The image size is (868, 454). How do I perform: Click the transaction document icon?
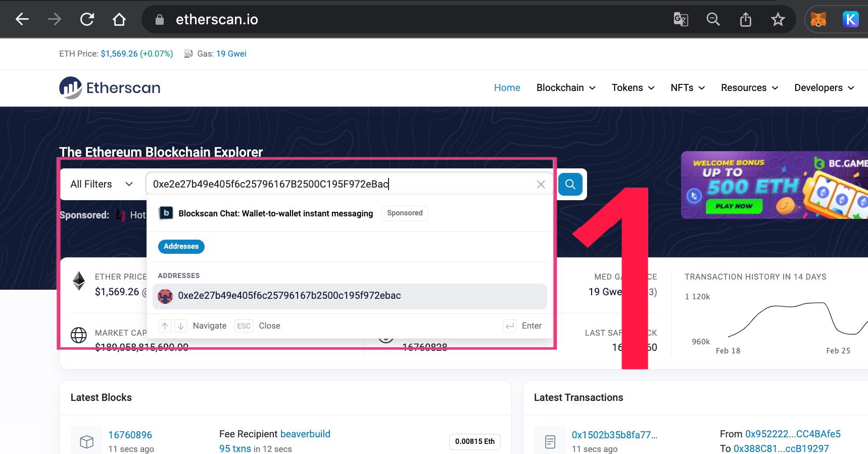tap(550, 442)
